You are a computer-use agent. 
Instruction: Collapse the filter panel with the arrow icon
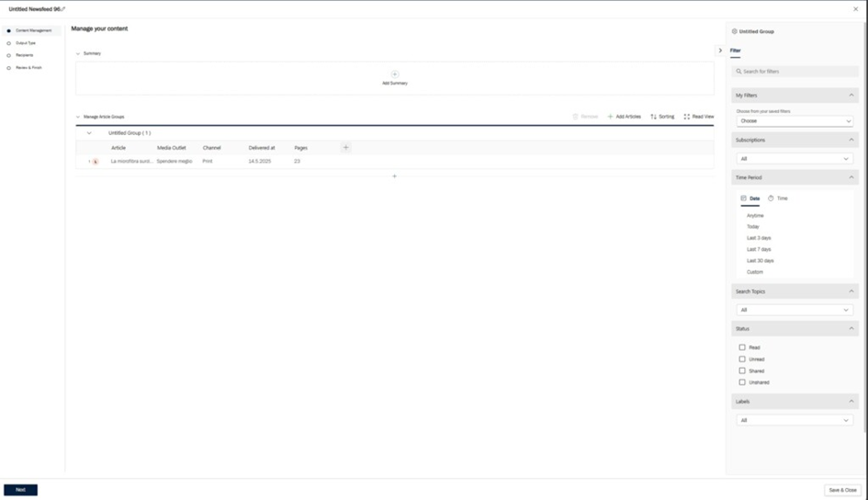click(x=720, y=51)
